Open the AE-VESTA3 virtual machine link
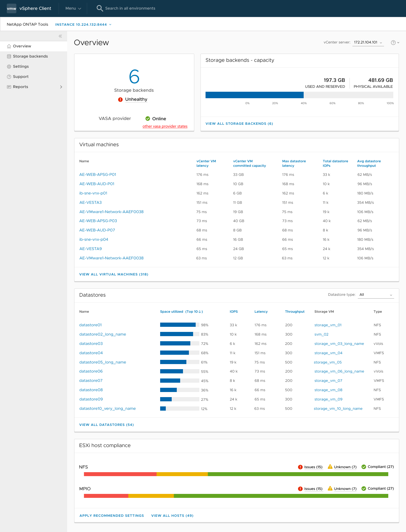Viewport: 406px width, 532px height. pos(91,203)
